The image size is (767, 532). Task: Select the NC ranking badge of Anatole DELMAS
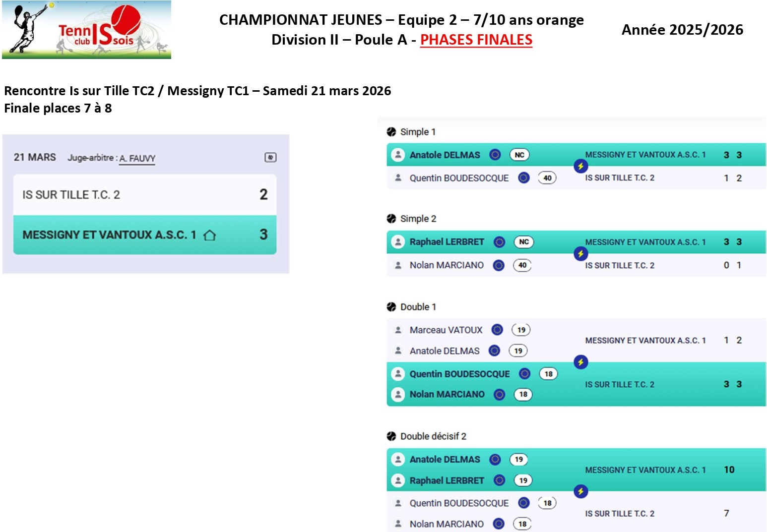coord(519,155)
